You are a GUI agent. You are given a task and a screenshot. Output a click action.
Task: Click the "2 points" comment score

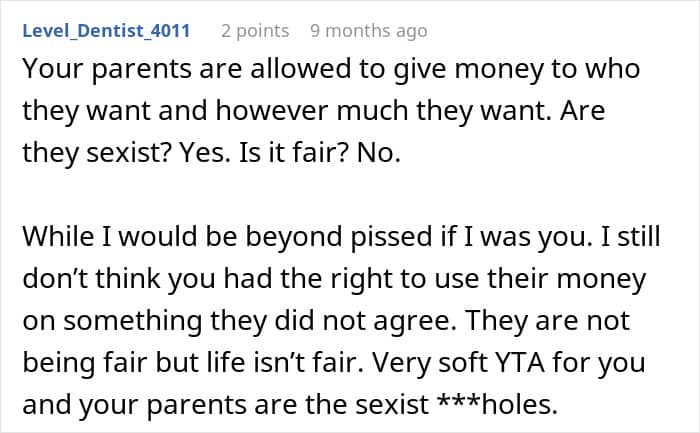click(255, 31)
